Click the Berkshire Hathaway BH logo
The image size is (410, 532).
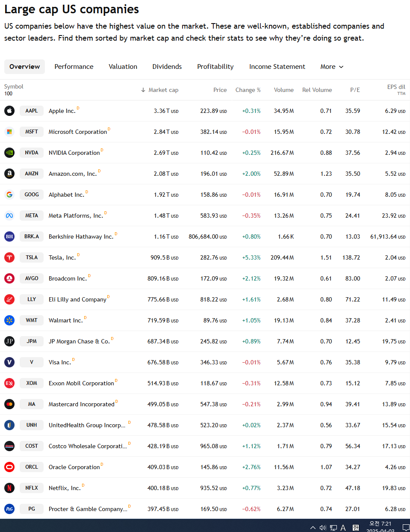[x=9, y=236]
